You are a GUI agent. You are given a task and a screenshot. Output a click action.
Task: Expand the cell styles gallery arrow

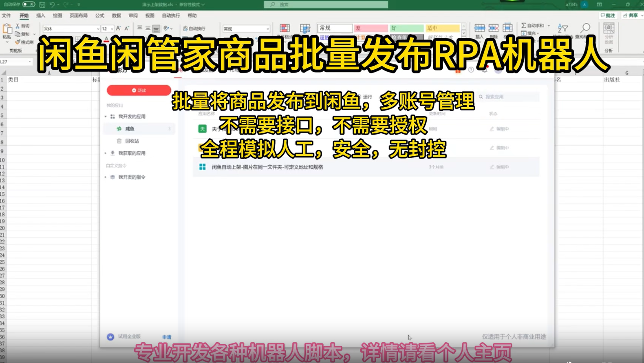point(464,33)
